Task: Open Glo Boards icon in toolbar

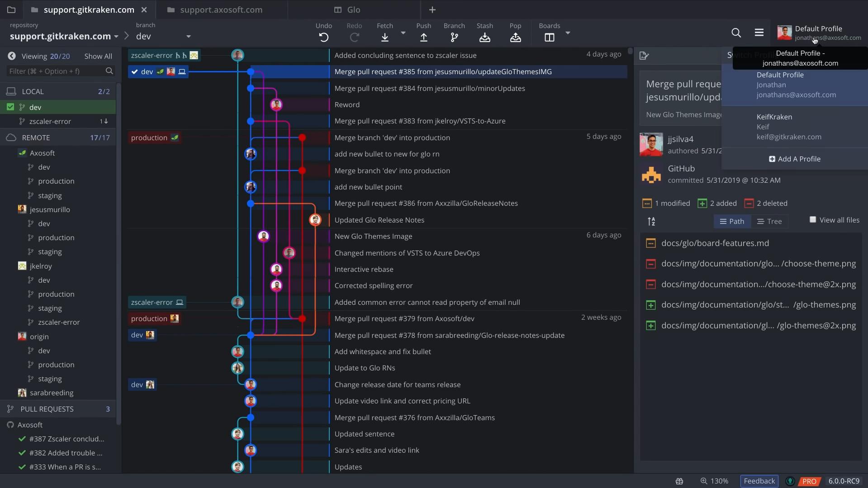Action: (x=550, y=38)
